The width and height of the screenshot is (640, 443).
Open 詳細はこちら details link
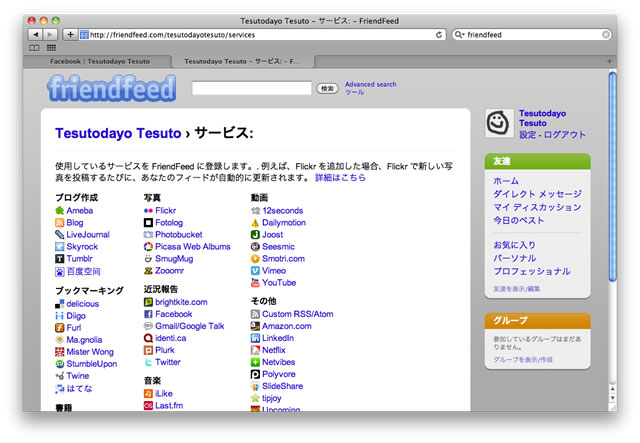point(340,178)
